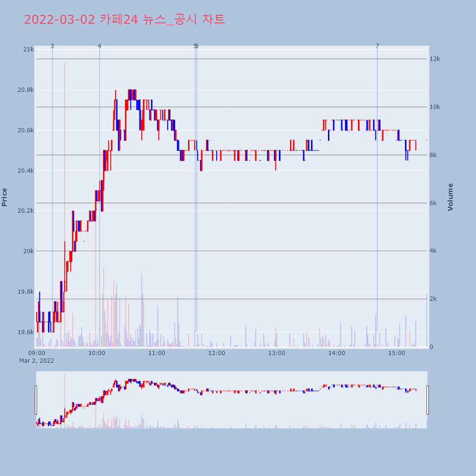Image resolution: width=476 pixels, height=476 pixels.
Task: Click the 20.4k price axis label
Action: [26, 170]
